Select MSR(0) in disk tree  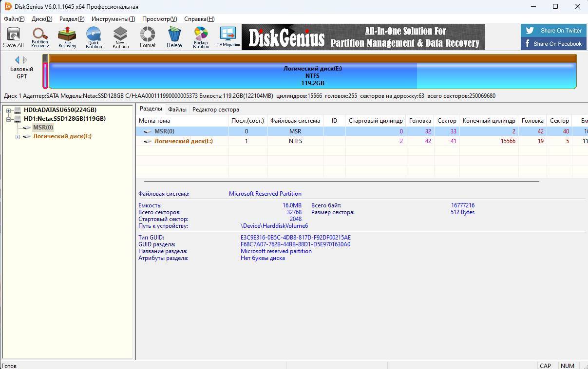pos(43,128)
